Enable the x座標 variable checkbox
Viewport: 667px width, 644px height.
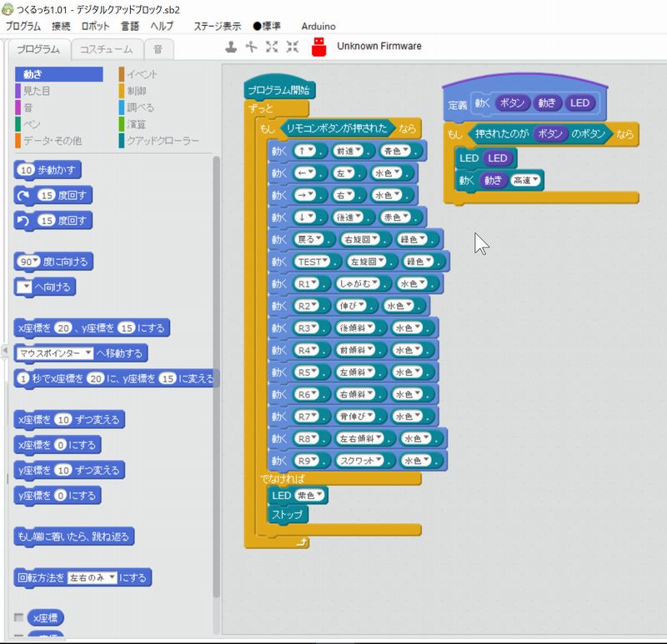[19, 617]
